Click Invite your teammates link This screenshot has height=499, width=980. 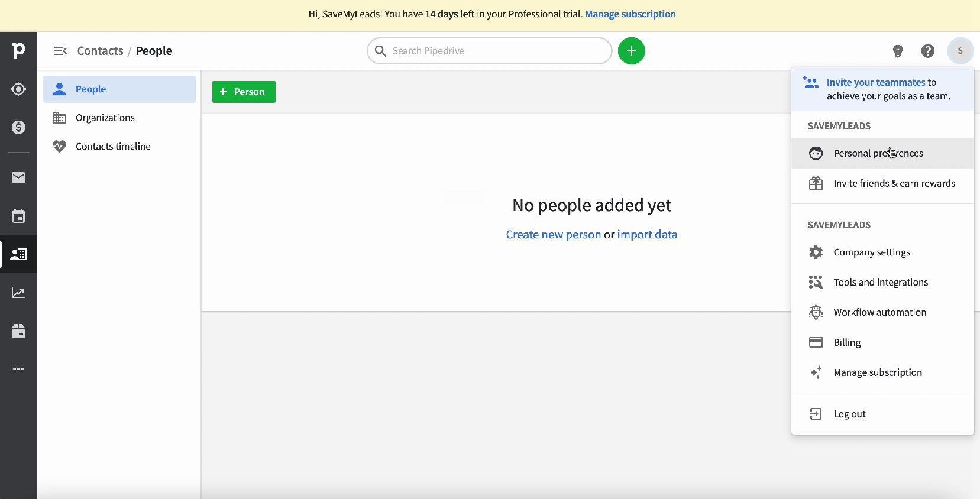(x=876, y=82)
